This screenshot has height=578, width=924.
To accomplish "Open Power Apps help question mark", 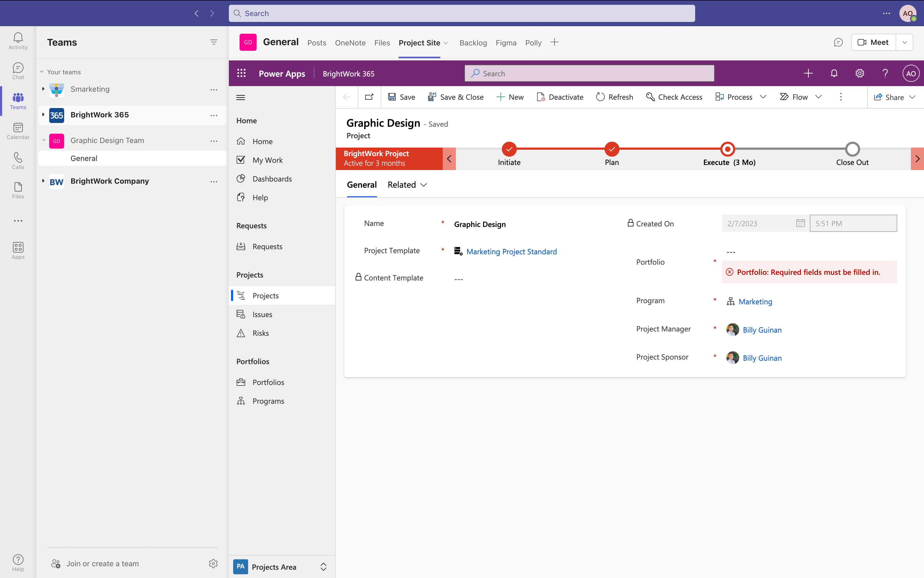I will [x=885, y=74].
